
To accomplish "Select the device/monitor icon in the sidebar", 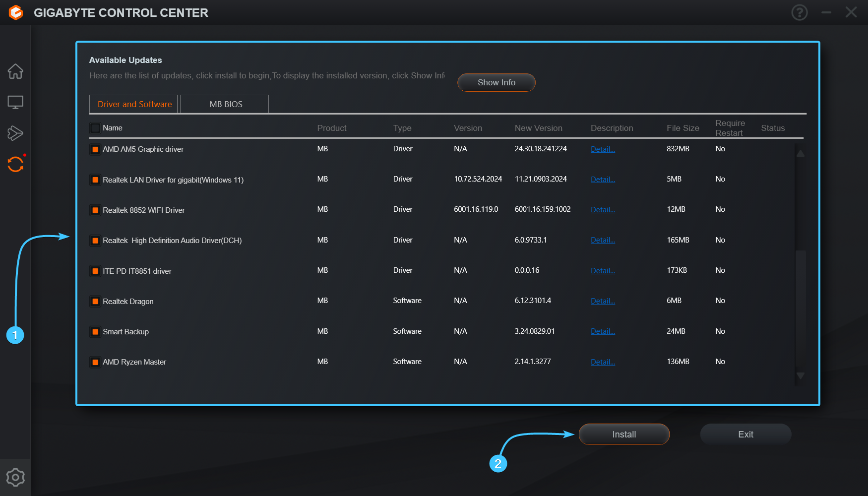I will 15,102.
